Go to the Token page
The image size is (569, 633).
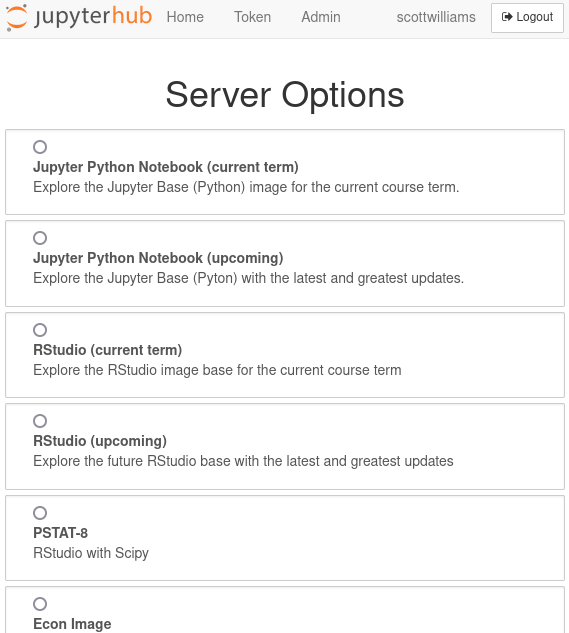[x=252, y=17]
